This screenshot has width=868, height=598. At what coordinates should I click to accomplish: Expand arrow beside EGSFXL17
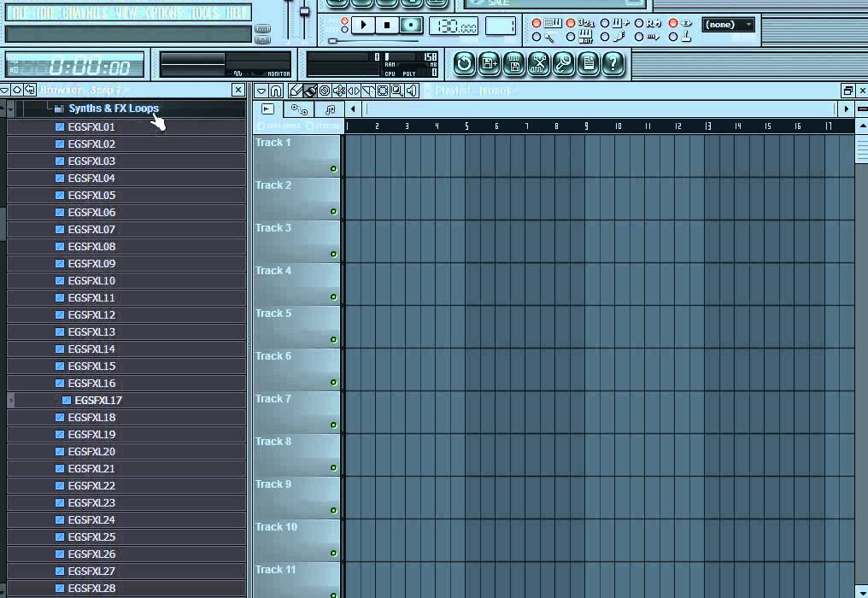pos(11,400)
